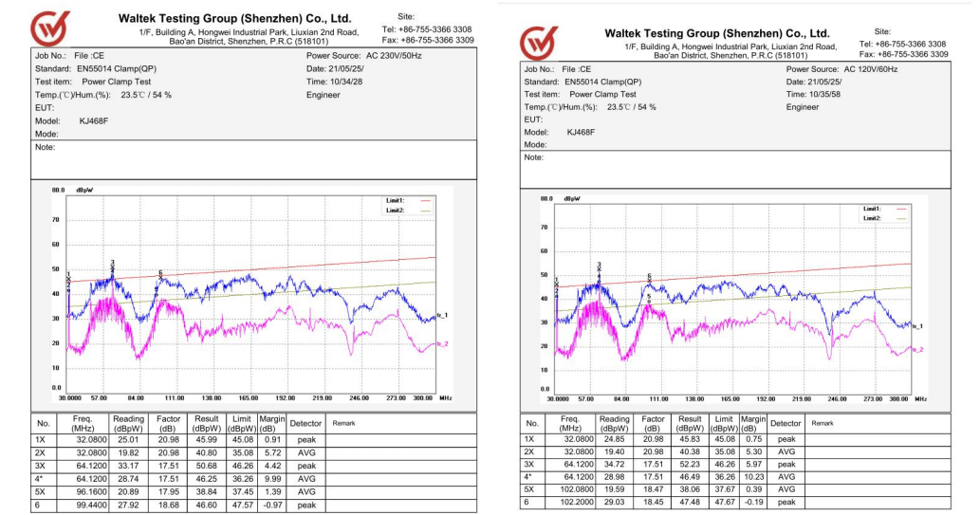The width and height of the screenshot is (980, 515).
Task: Click the tr_2 trace label in the left chart
Action: [442, 343]
